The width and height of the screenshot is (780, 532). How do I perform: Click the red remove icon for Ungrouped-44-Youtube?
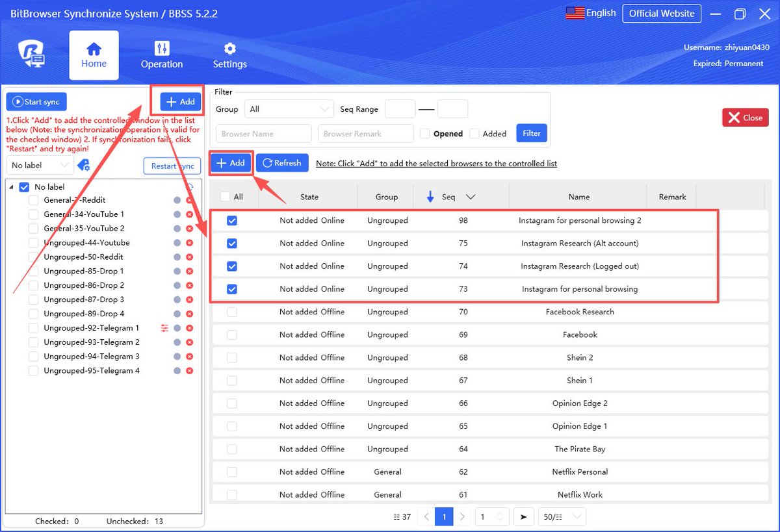pyautogui.click(x=190, y=243)
